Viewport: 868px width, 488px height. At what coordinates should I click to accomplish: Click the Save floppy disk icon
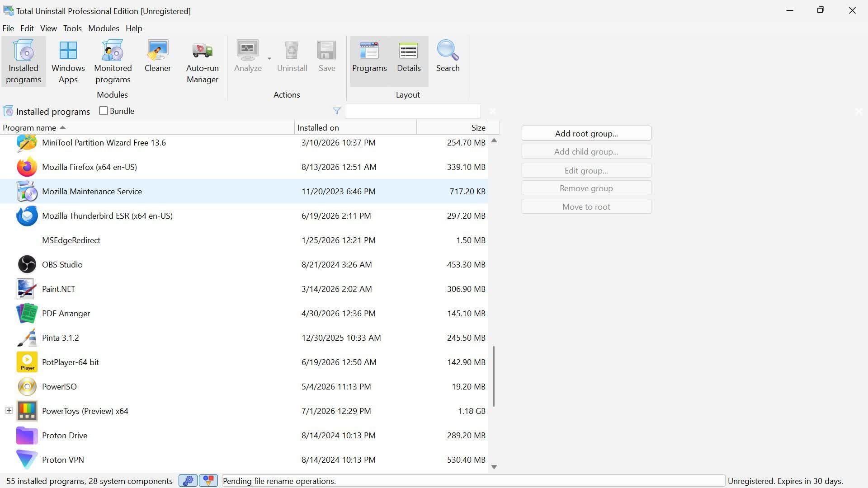[327, 50]
